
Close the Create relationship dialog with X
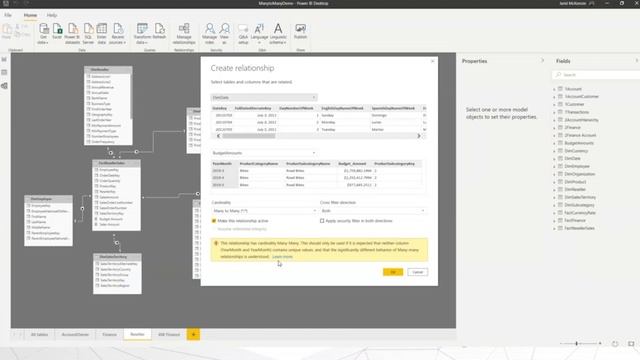(433, 61)
